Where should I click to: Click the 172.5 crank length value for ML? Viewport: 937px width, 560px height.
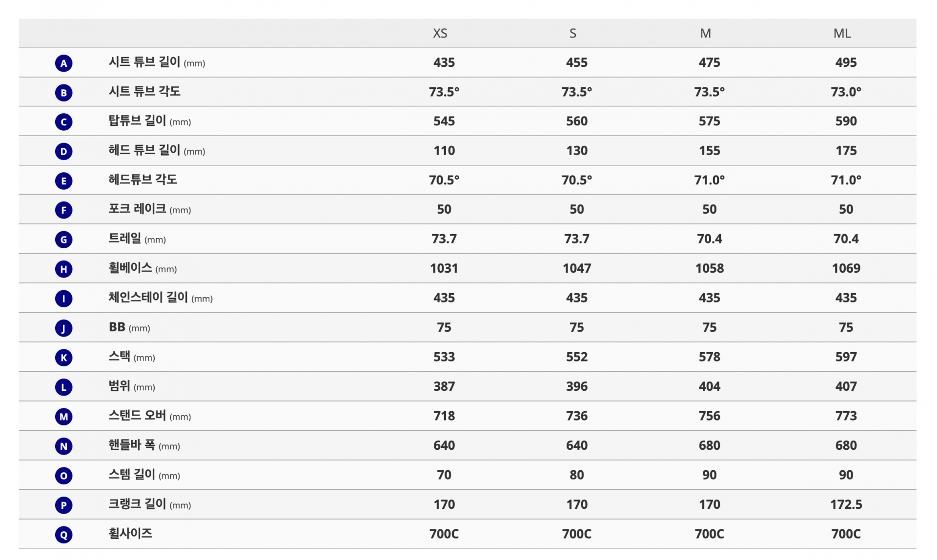pos(846,504)
